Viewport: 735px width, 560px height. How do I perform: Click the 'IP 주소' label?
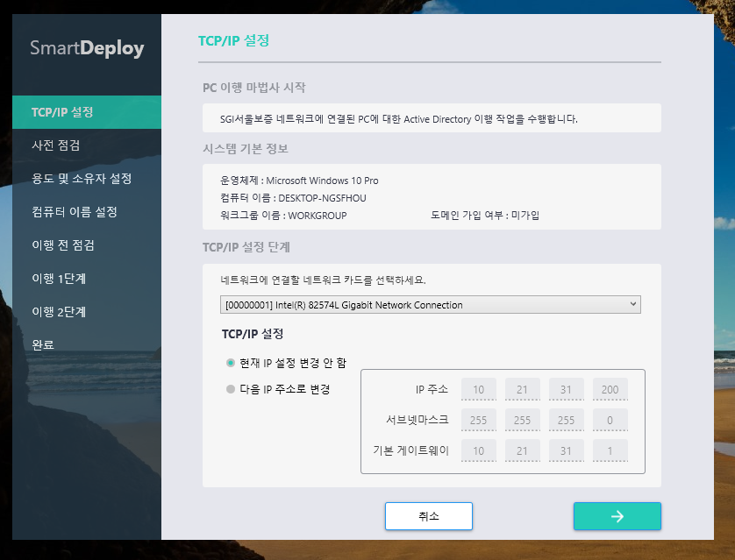click(432, 389)
